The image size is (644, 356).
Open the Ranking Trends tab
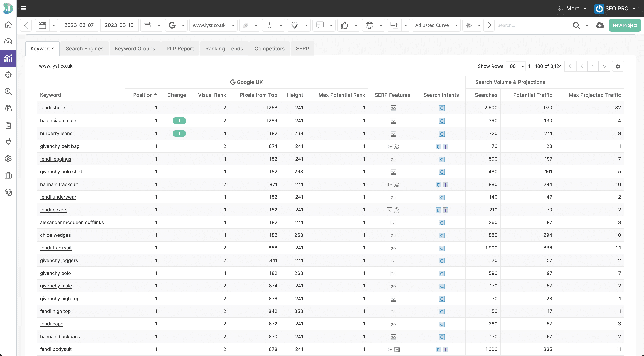tap(224, 48)
